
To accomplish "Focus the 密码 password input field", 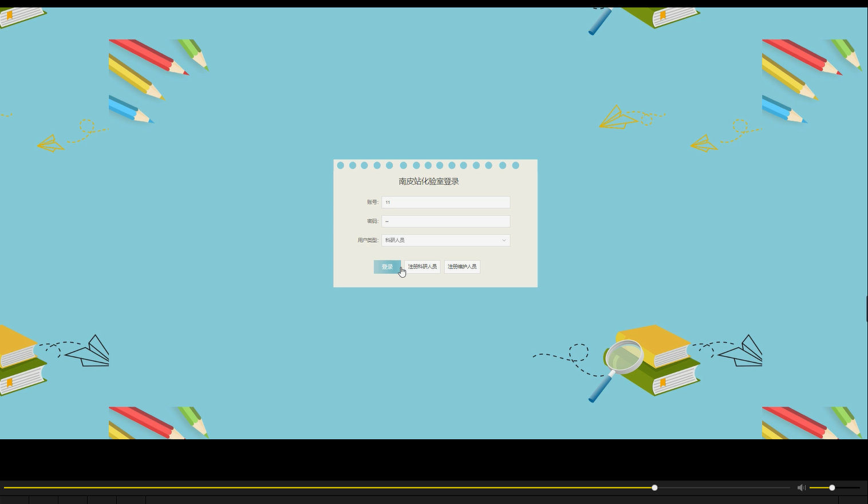I will pos(446,221).
